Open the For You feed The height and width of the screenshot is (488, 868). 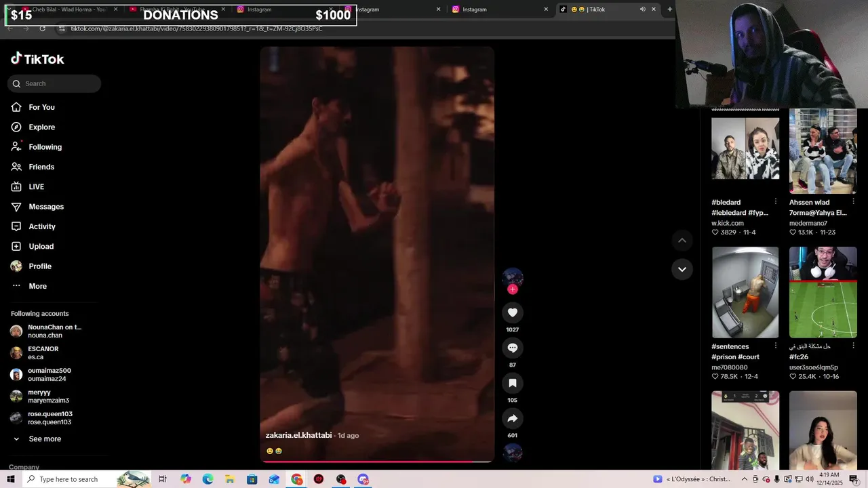pyautogui.click(x=33, y=107)
